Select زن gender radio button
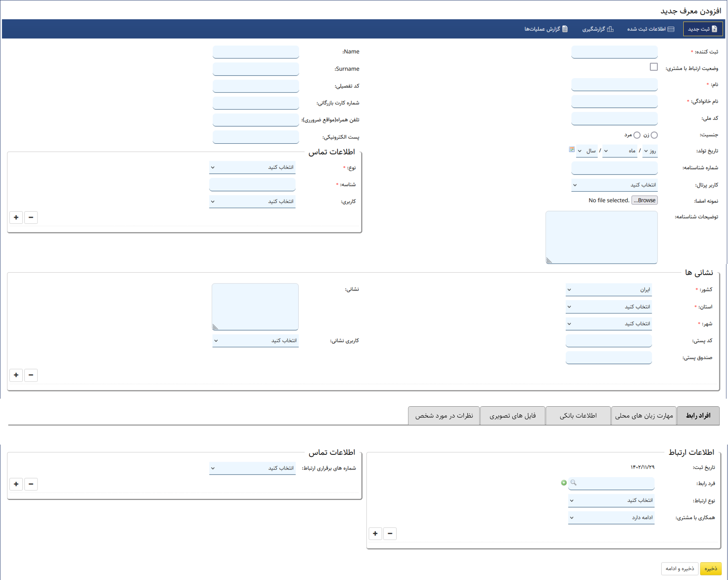Viewport: 728px width, 580px height. click(x=654, y=135)
